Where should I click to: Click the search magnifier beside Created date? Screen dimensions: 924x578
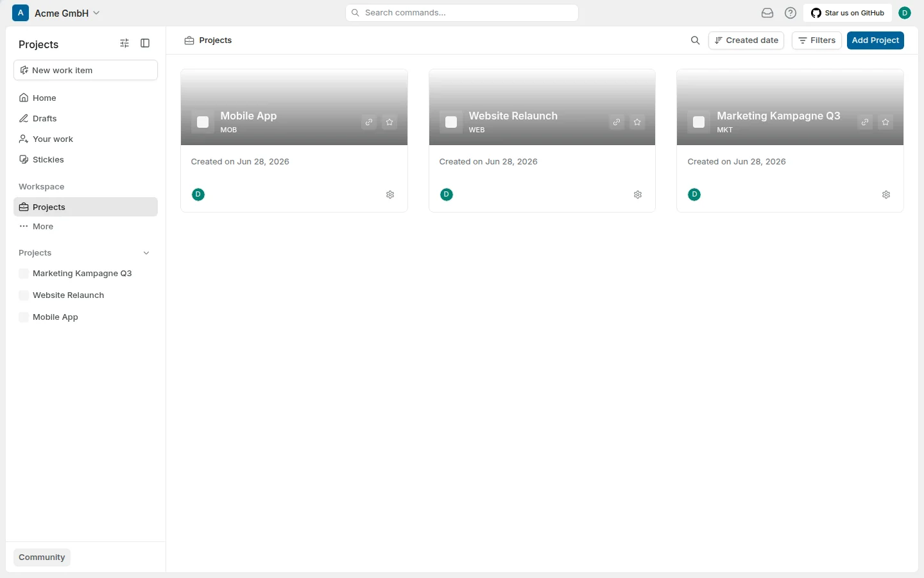695,40
